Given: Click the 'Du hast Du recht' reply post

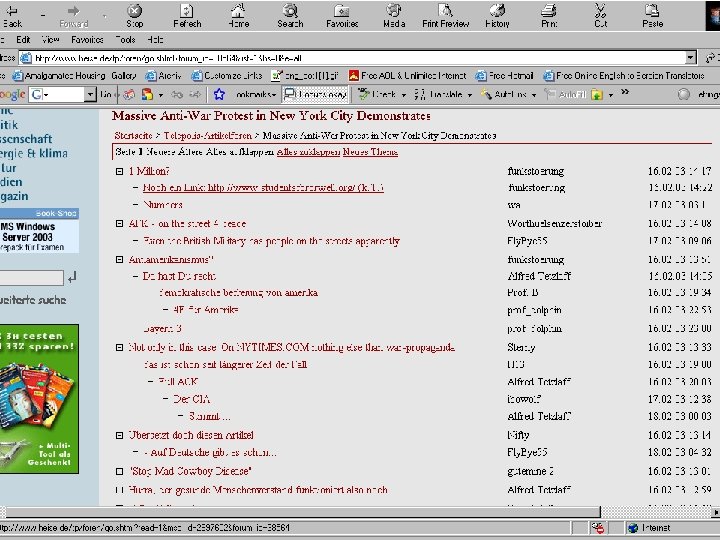Looking at the screenshot, I should [x=179, y=276].
